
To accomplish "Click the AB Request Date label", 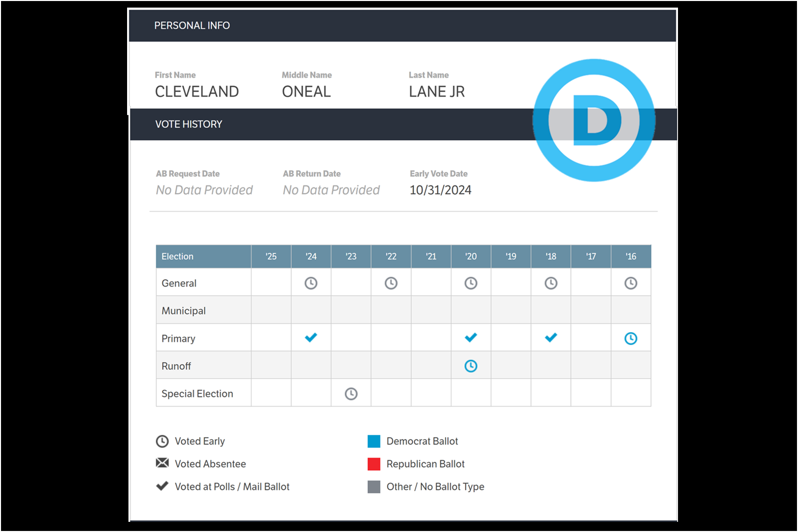I will (x=188, y=174).
